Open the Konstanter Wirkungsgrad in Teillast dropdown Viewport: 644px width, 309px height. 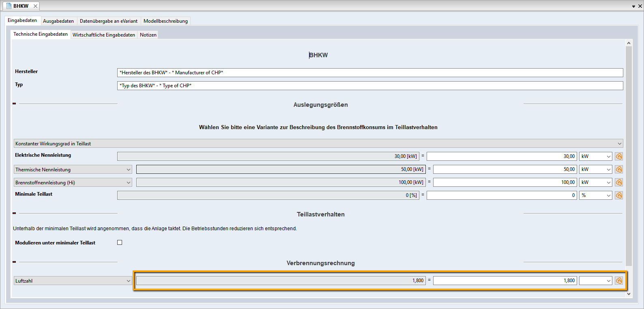click(x=318, y=143)
